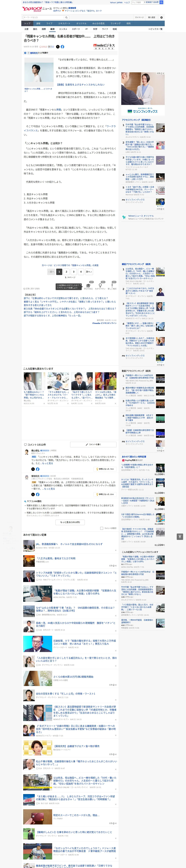Select the 経済 category
The height and width of the screenshot is (868, 186).
tap(52, 29)
